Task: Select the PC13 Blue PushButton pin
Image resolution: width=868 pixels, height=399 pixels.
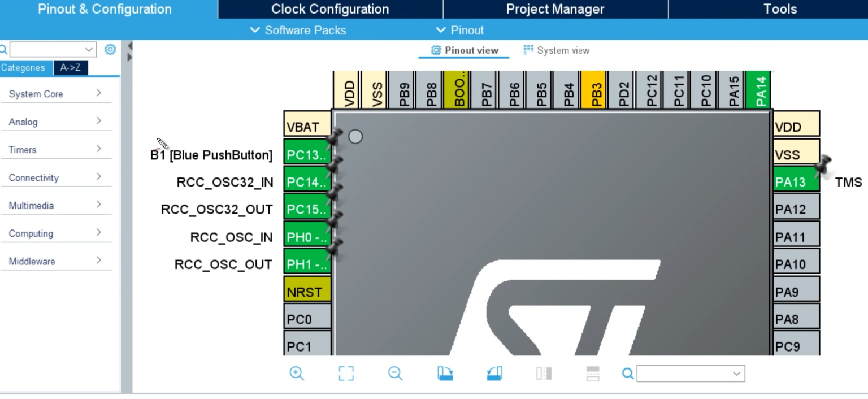Action: pyautogui.click(x=307, y=155)
